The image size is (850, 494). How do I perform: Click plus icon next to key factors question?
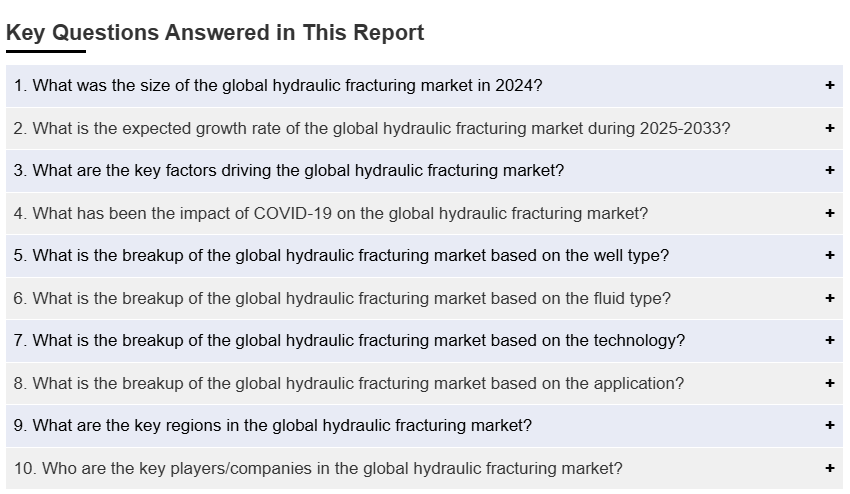(x=830, y=171)
